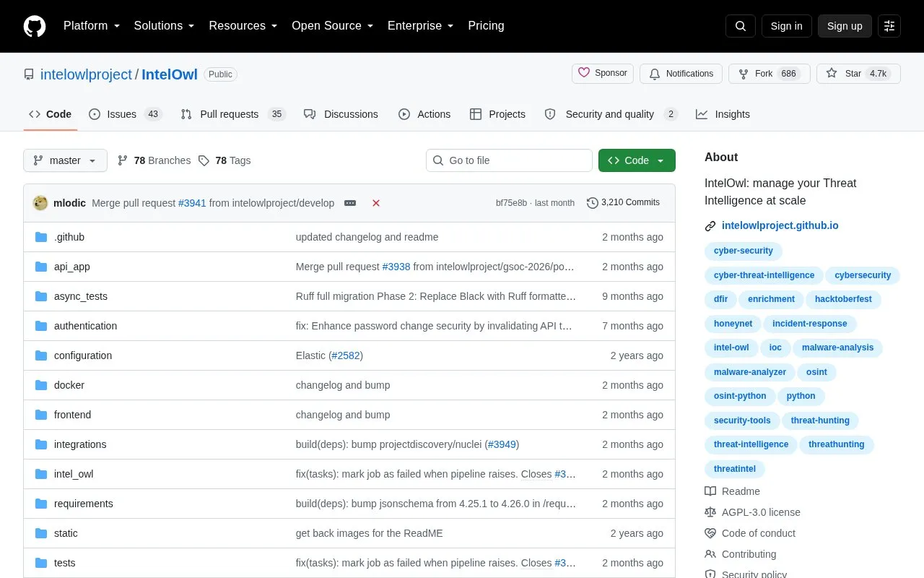
Task: Switch to the Issues tab
Action: (126, 114)
